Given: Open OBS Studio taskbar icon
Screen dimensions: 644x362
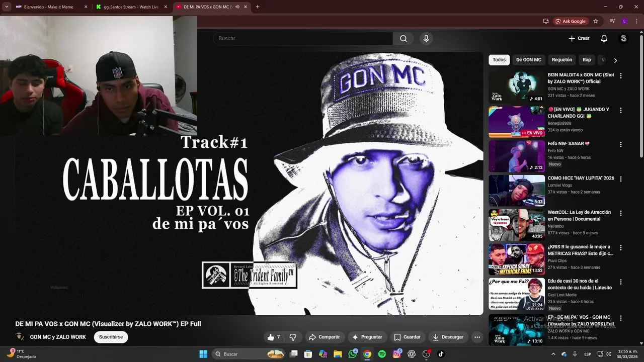Looking at the screenshot, I should [x=426, y=354].
